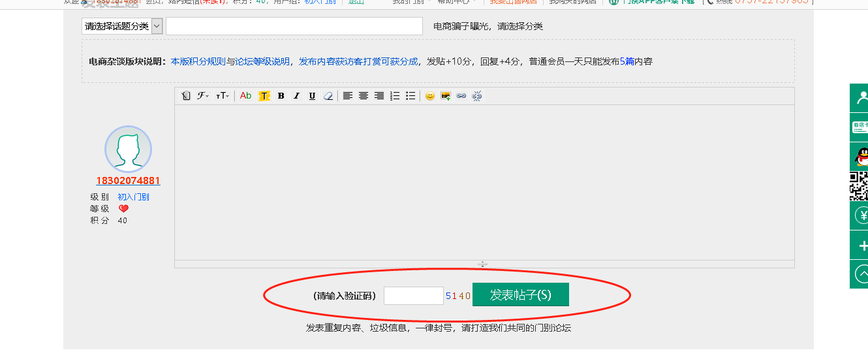Choose text color with the Ab icon
The width and height of the screenshot is (868, 363).
tap(246, 96)
